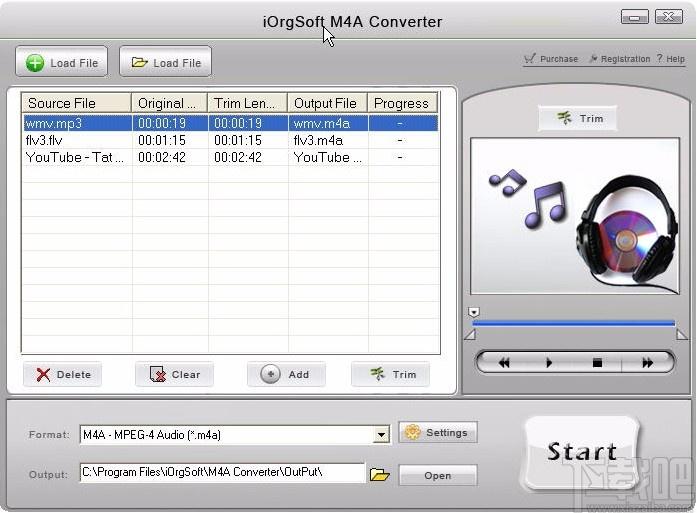Click the Output path input field

click(x=222, y=473)
